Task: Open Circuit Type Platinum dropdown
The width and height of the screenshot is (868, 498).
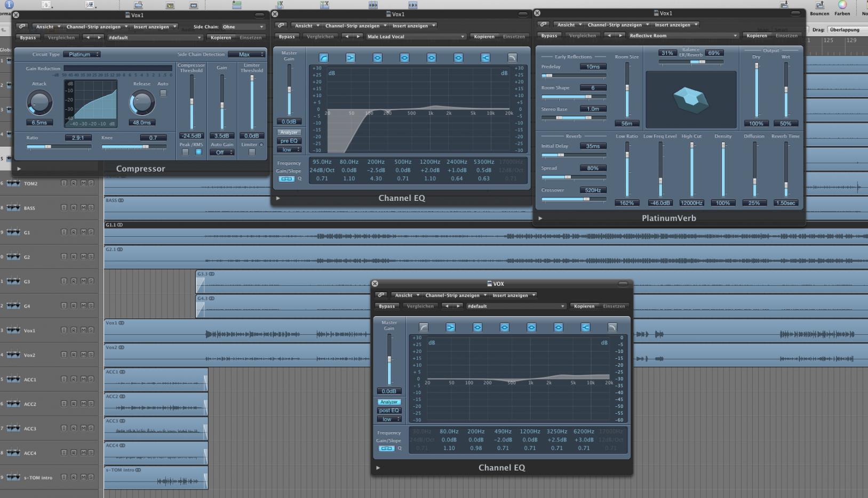Action: (82, 54)
